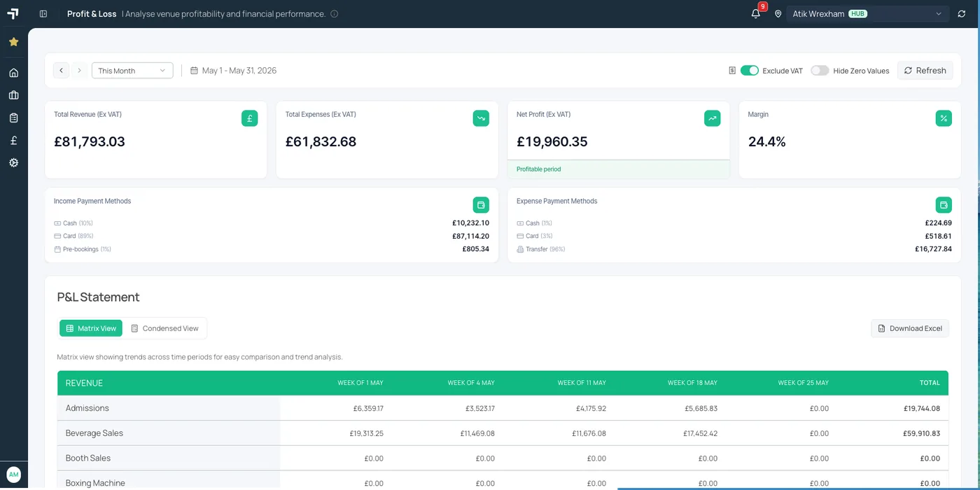The height and width of the screenshot is (490, 980).
Task: Open Settings gear in sidebar
Action: point(13,162)
